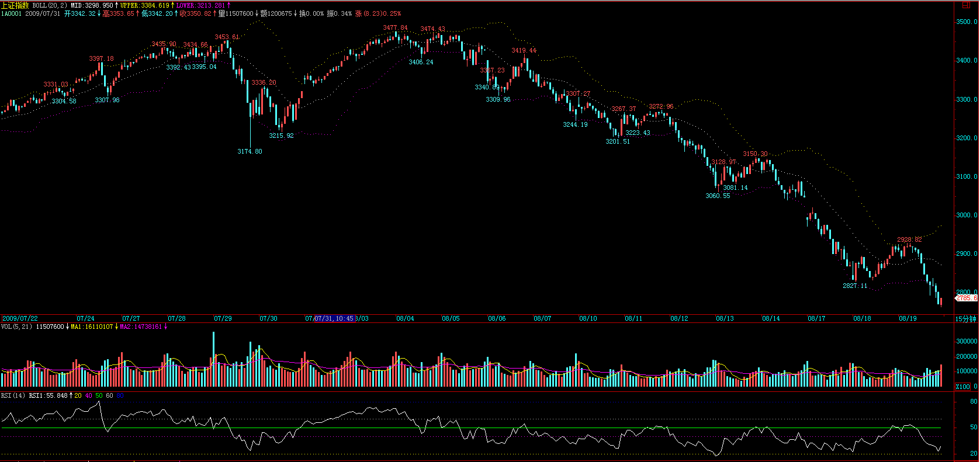The width and height of the screenshot is (980, 462).
Task: Select the RSI(14) indicator label
Action: click(13, 395)
